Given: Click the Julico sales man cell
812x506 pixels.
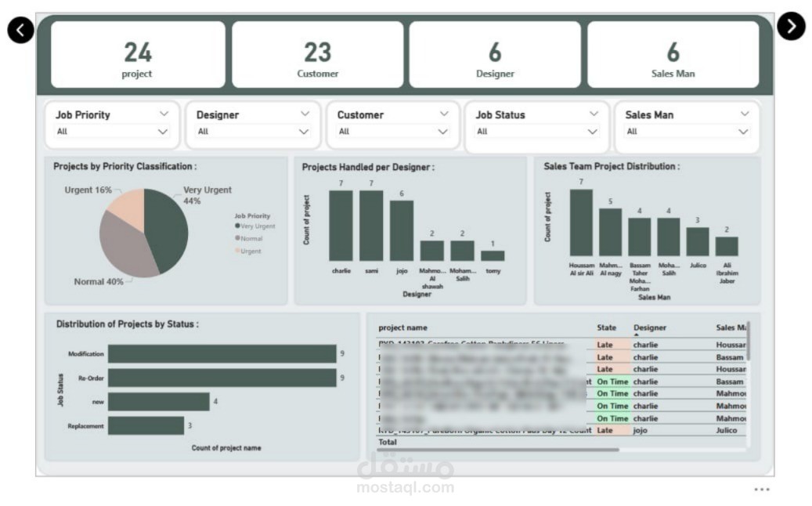Looking at the screenshot, I should [x=727, y=430].
